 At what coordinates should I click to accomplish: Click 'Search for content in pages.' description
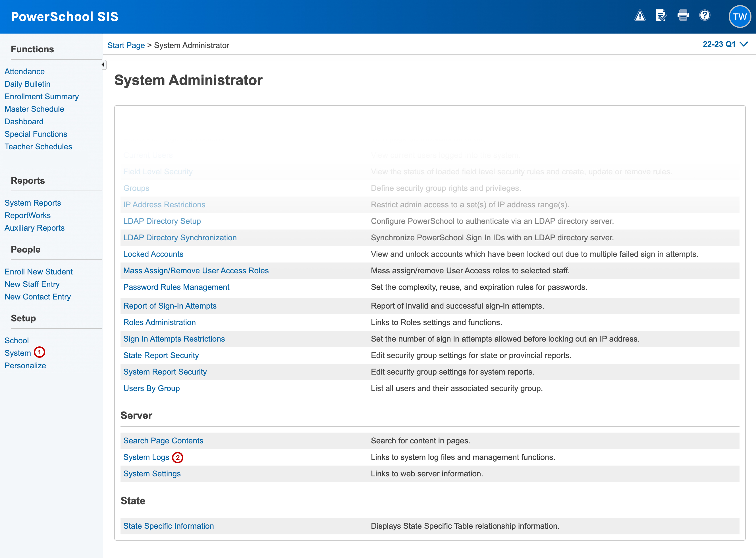tap(421, 441)
